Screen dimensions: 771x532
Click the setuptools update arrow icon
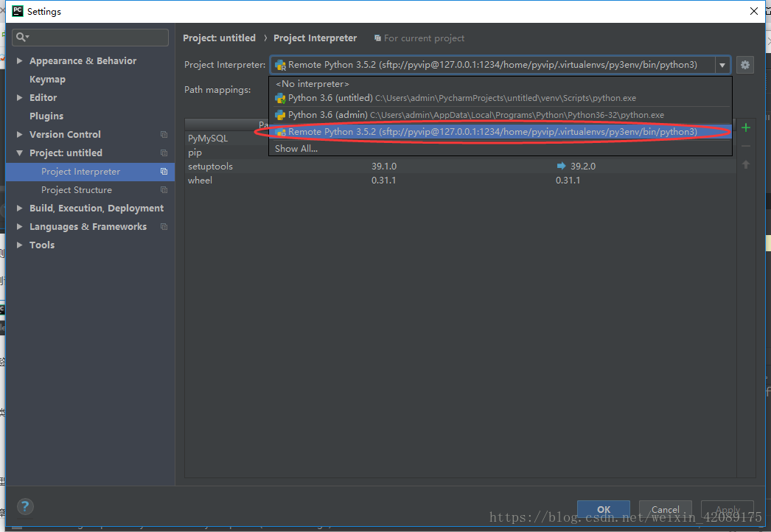click(x=561, y=167)
